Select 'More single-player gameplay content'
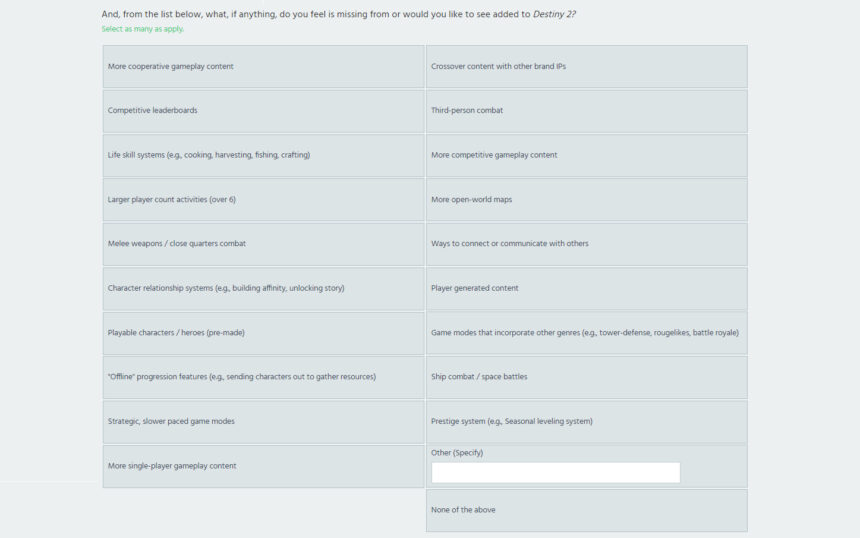 coord(263,466)
